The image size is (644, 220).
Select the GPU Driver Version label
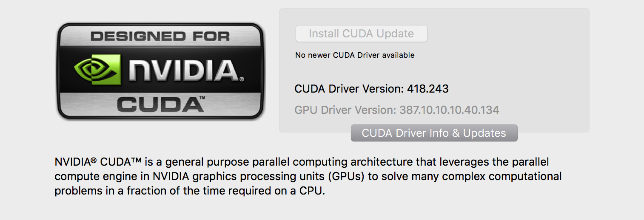coord(345,110)
